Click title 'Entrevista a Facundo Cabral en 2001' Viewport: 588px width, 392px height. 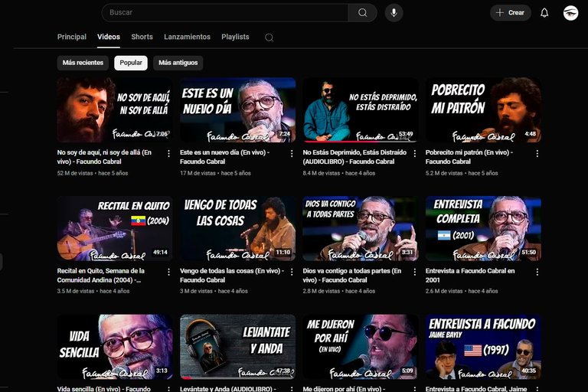tap(470, 276)
